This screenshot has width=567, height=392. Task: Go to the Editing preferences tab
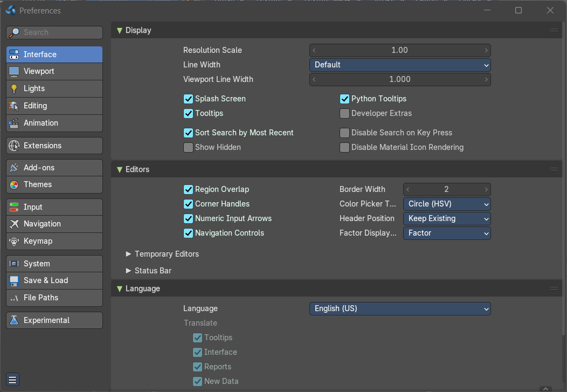(54, 106)
